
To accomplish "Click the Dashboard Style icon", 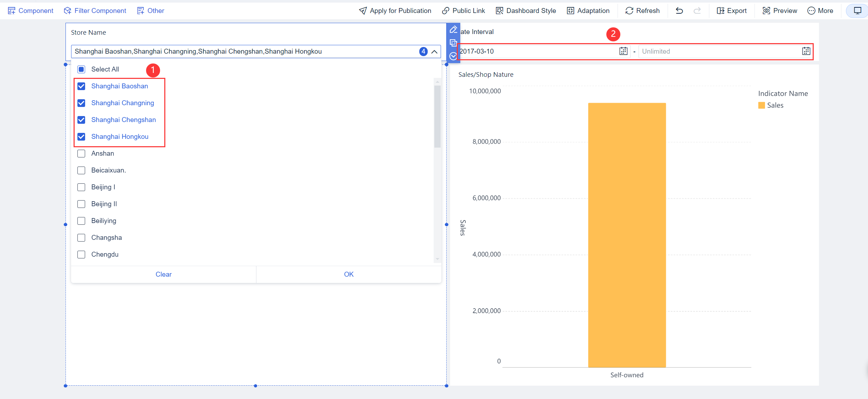I will (x=499, y=11).
